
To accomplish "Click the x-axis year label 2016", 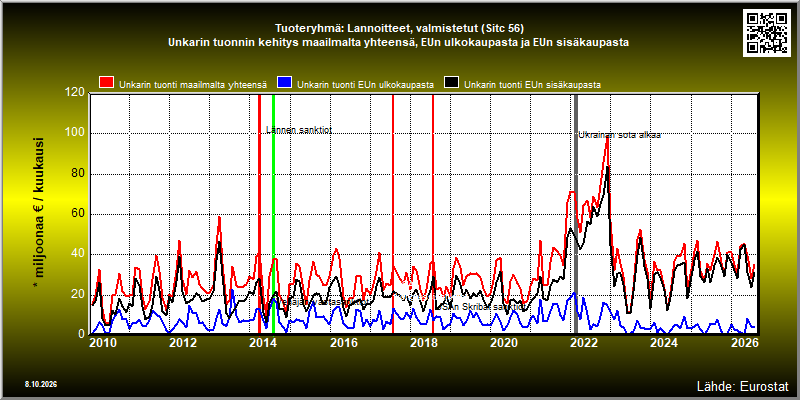I will coord(343,343).
